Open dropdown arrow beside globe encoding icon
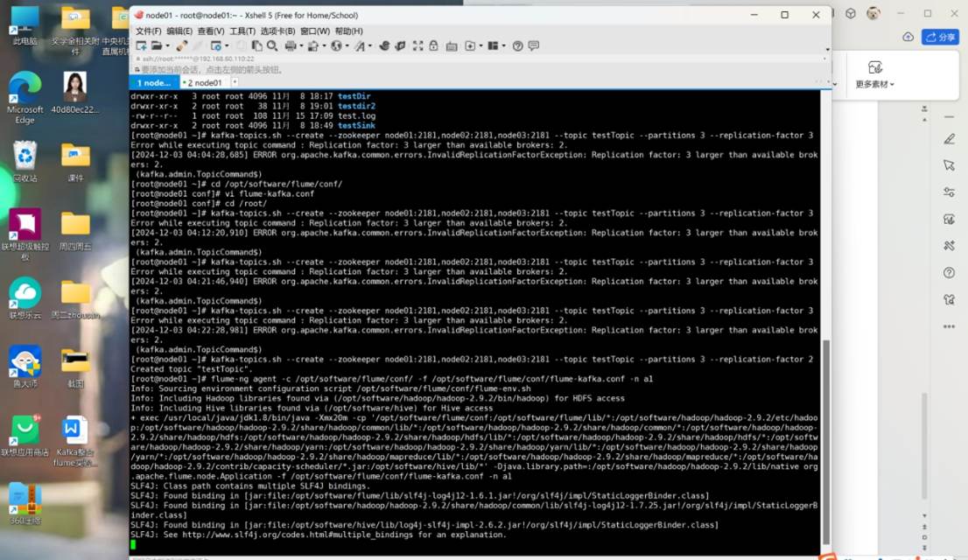Screen dimensions: 968x560 (x=347, y=45)
